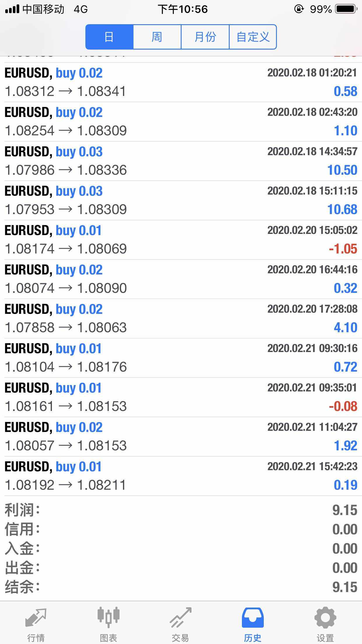The height and width of the screenshot is (644, 362).
Task: Tap the signal strength bars icon
Action: tap(12, 9)
